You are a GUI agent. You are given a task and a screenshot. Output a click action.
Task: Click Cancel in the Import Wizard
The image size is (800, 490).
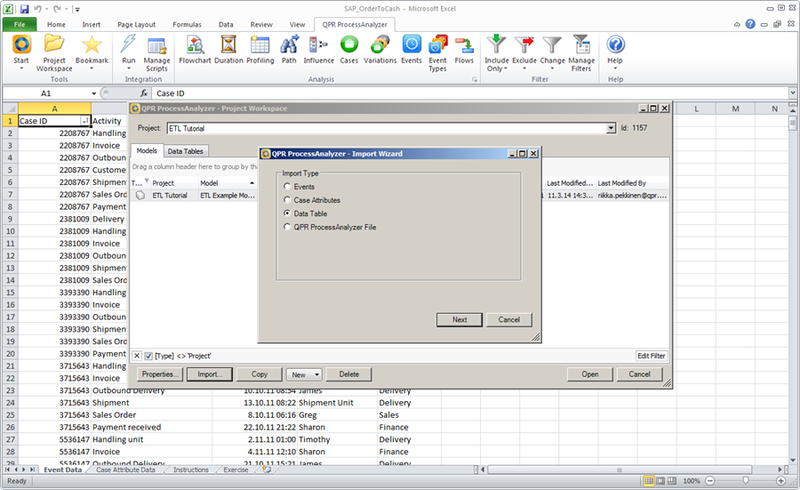(x=509, y=320)
